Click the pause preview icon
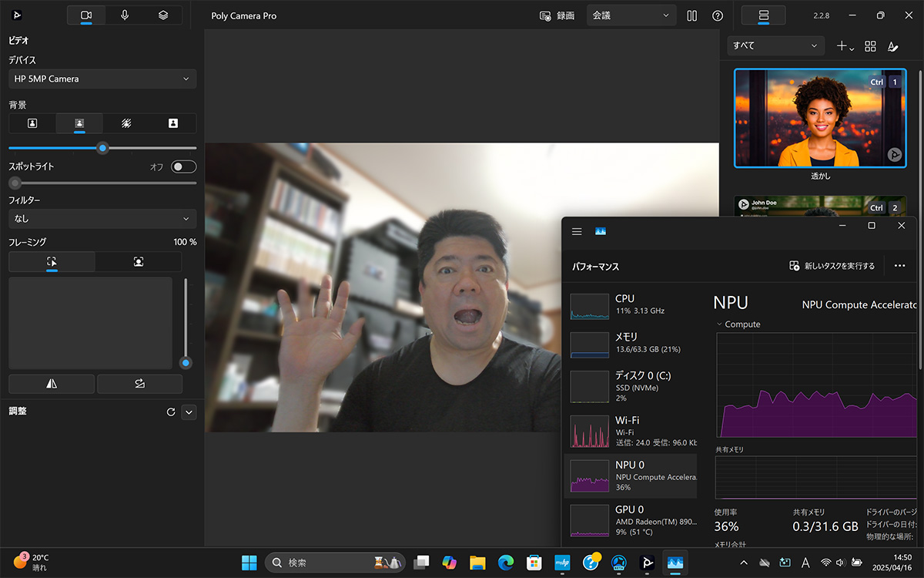924x578 pixels. coord(692,15)
